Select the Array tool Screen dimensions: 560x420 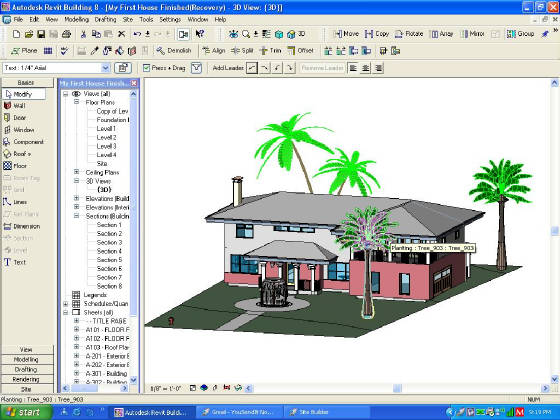(442, 34)
